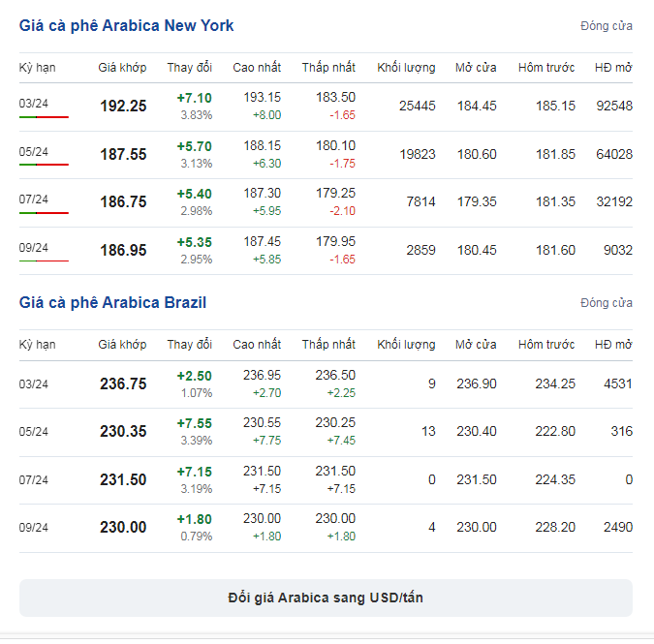Click the 25445 volume in New York table
This screenshot has width=654, height=644.
(417, 106)
